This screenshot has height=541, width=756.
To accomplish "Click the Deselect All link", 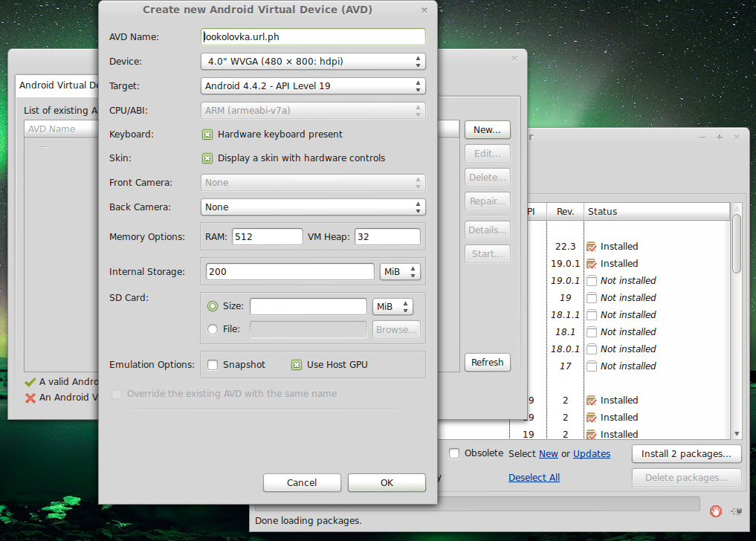I will 534,477.
